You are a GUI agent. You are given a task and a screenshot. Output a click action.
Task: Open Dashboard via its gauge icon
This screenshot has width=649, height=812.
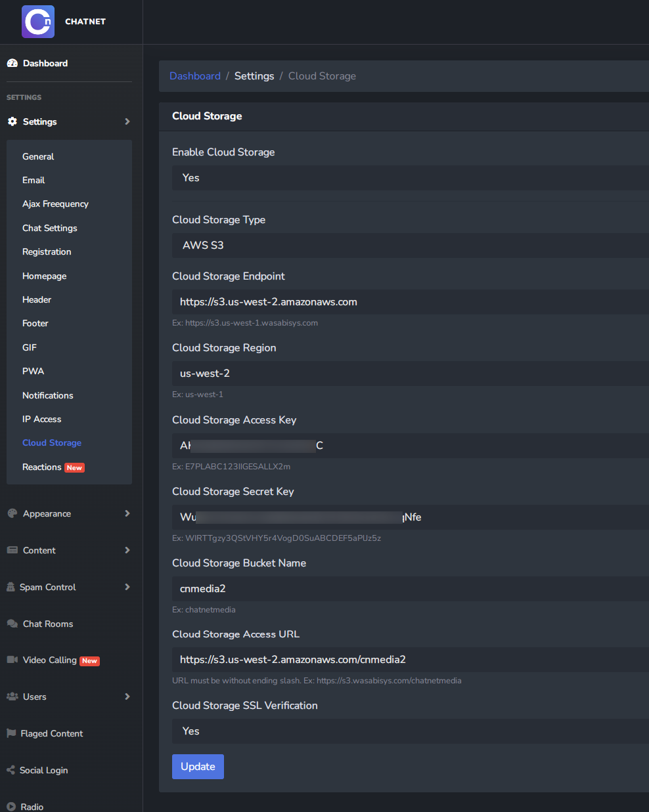12,63
